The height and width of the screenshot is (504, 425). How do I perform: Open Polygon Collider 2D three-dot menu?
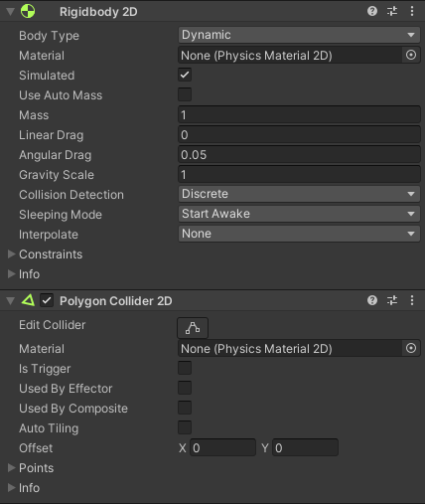[x=412, y=300]
